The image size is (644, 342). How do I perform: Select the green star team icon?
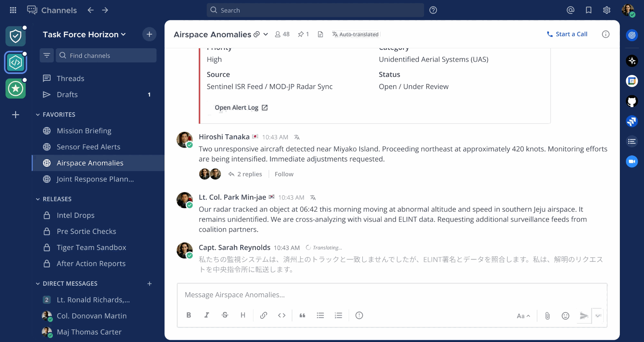(15, 88)
